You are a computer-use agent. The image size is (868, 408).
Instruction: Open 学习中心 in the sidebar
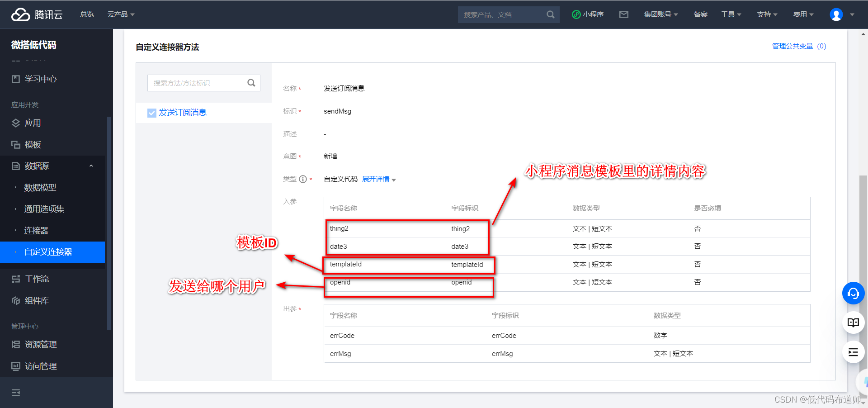coord(41,79)
